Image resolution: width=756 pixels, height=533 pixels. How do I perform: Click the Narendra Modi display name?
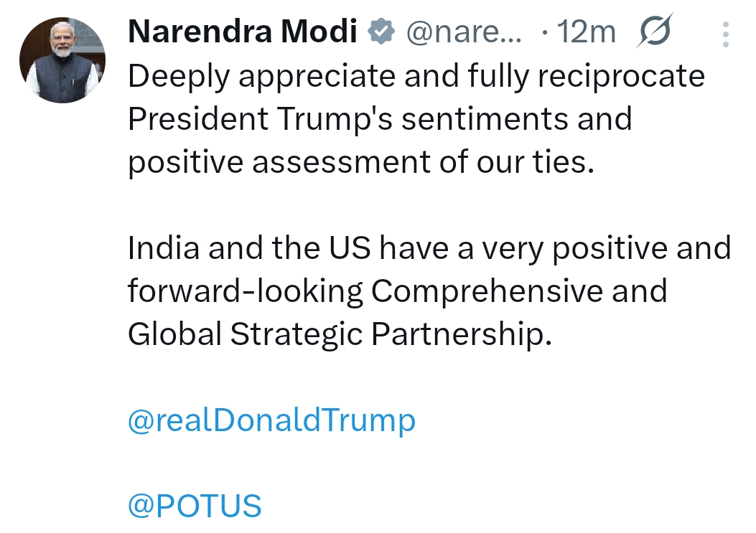click(x=243, y=32)
